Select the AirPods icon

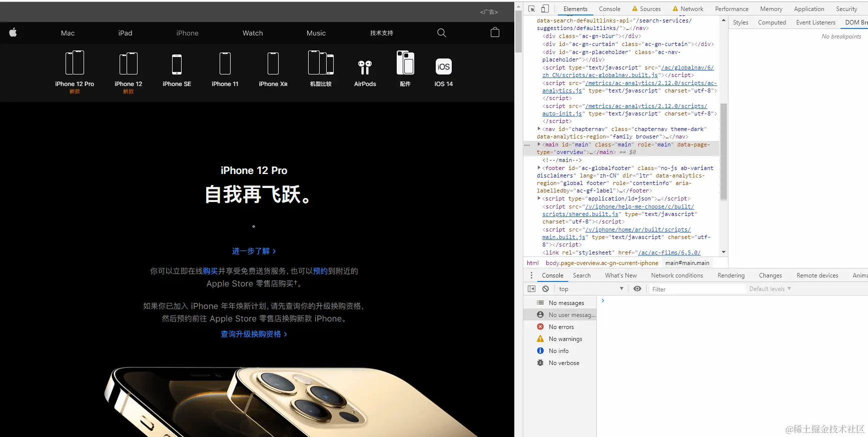365,67
